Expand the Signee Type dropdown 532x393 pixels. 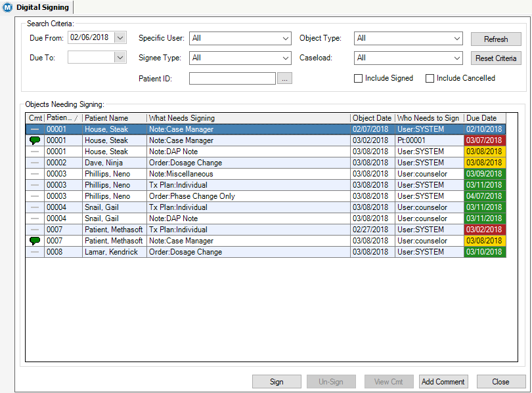286,58
